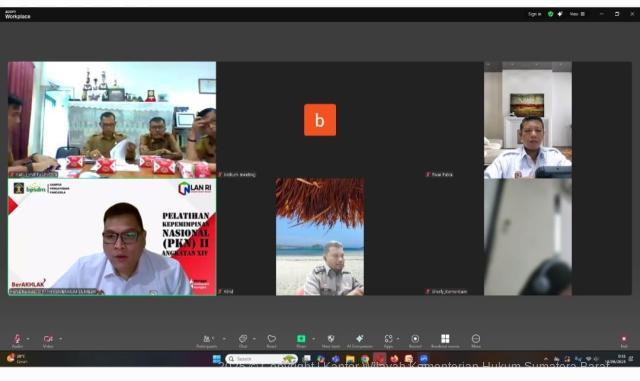Image resolution: width=640 pixels, height=381 pixels.
Task: Toggle the Video camera on
Action: [48, 339]
